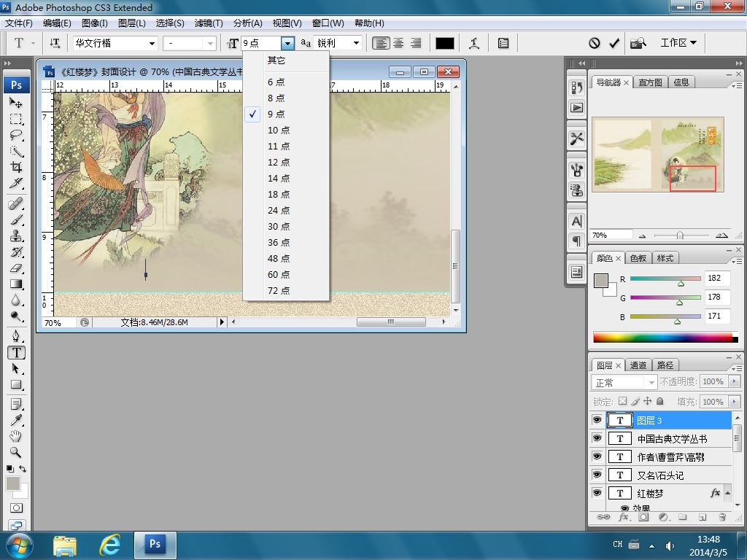Center the text

pos(398,43)
